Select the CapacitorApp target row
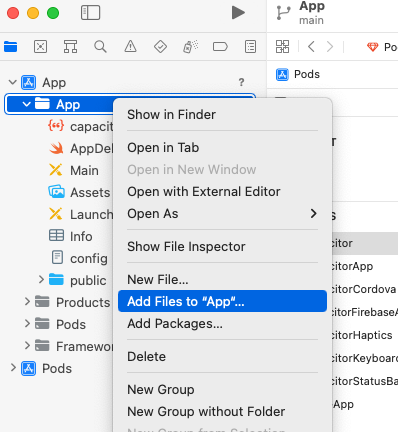Screen dimensions: 398x432 point(365,266)
